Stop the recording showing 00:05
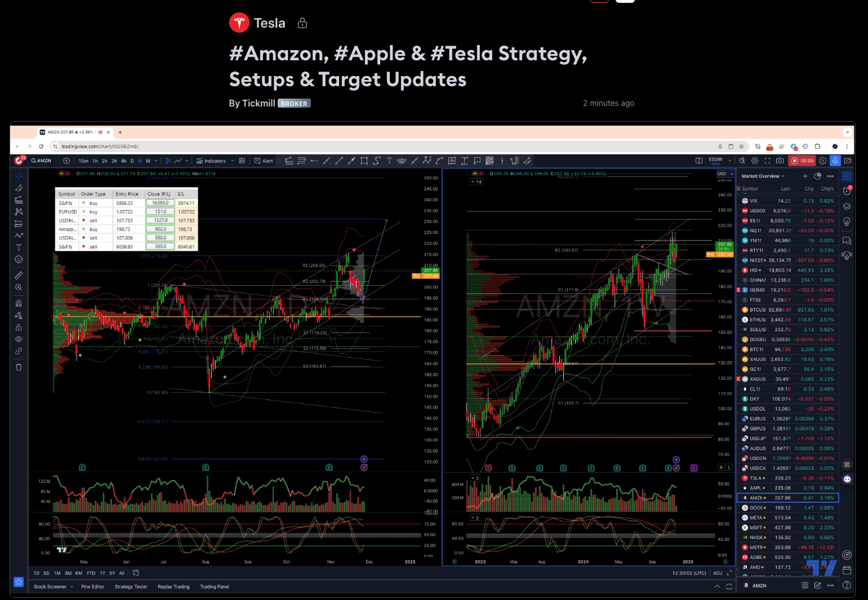 pyautogui.click(x=802, y=161)
